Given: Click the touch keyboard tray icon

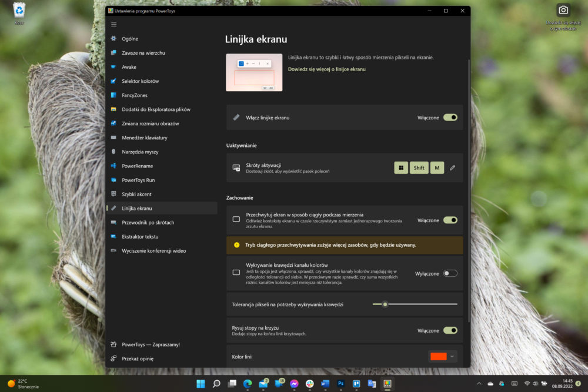Looking at the screenshot, I should pos(514,384).
